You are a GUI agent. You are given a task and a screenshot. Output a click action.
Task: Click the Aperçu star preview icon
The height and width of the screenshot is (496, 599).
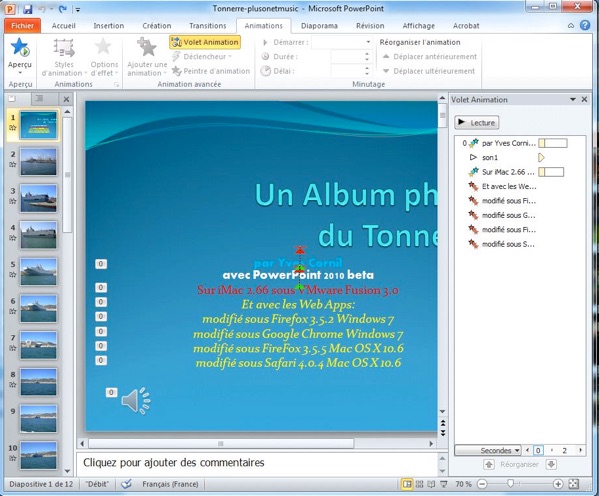point(20,47)
